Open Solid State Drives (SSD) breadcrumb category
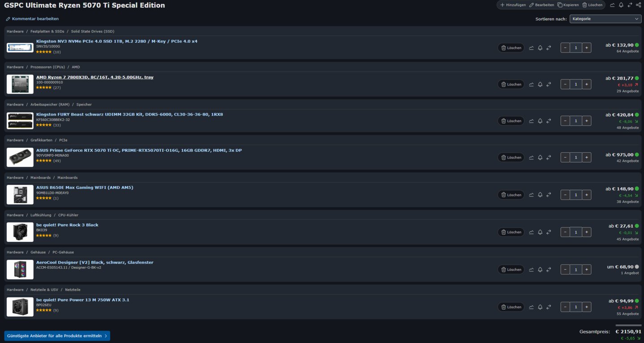The height and width of the screenshot is (343, 644). [93, 31]
